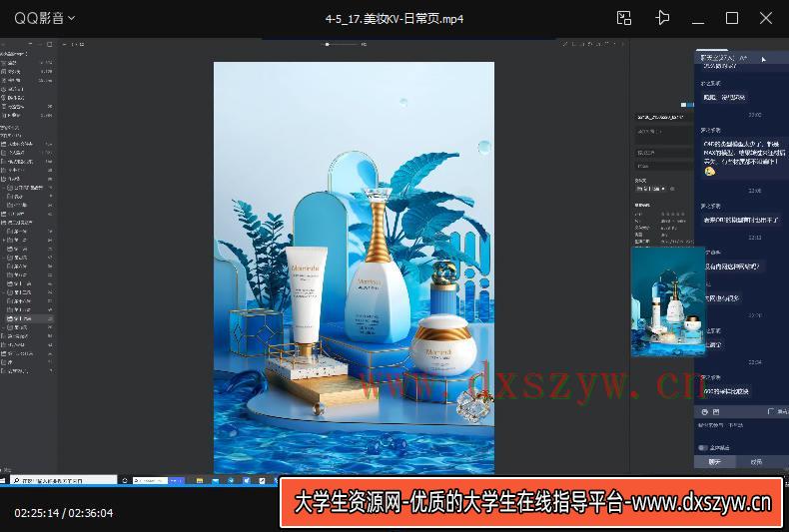This screenshot has width=789, height=532.
Task: Click the image icon in chat toolbar
Action: pos(716,411)
